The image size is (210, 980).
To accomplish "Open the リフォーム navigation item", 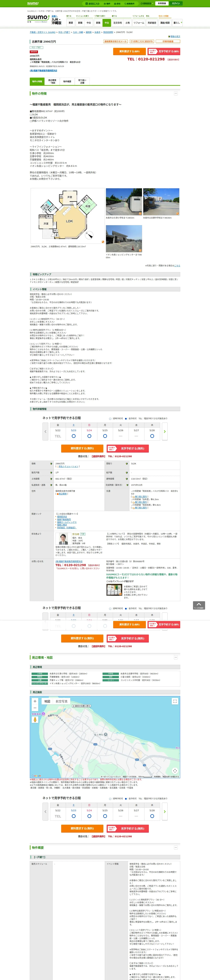I will coord(139,23).
